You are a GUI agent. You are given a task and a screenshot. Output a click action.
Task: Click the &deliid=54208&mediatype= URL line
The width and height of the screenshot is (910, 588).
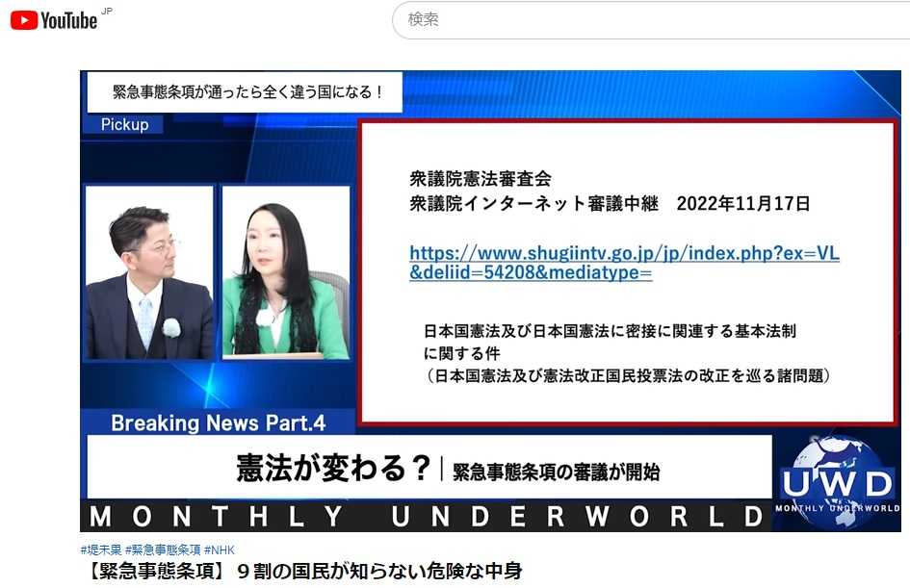(x=531, y=273)
